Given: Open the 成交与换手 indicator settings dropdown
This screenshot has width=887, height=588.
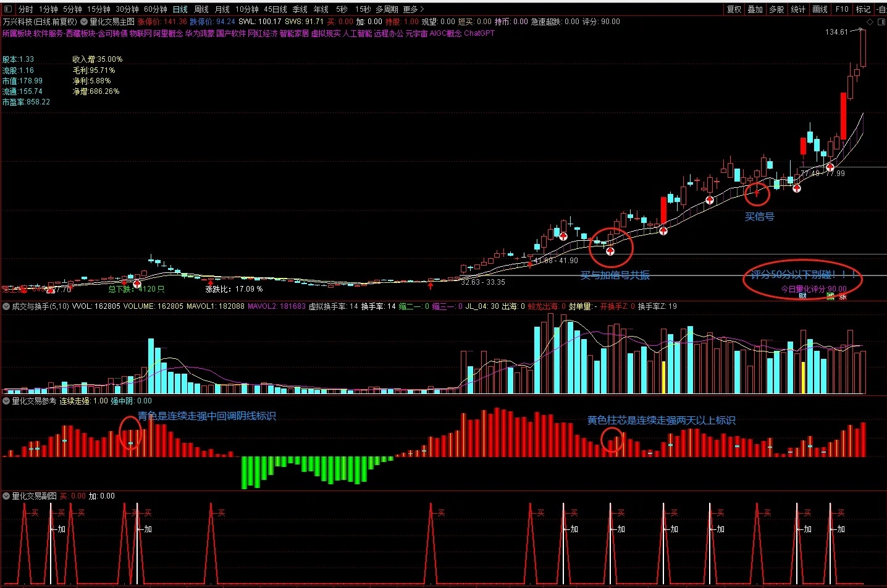Looking at the screenshot, I should click(x=6, y=306).
